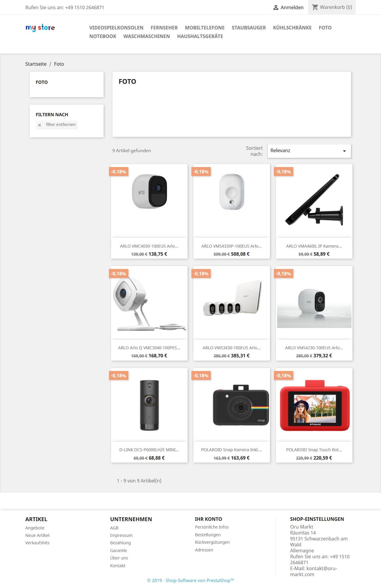Click the -0,18% discount badge on ARLO VMC4030
Image resolution: width=381 pixels, height=588 pixels.
[118, 172]
